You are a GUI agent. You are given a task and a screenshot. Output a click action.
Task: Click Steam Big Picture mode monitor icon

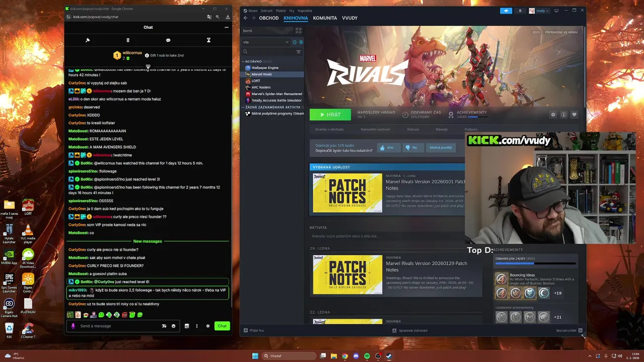556,11
